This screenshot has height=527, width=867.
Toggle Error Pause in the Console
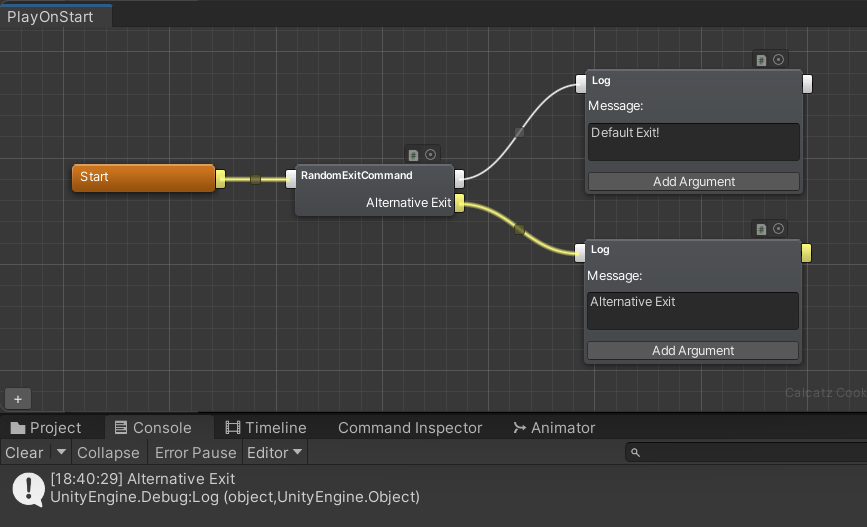click(x=195, y=453)
